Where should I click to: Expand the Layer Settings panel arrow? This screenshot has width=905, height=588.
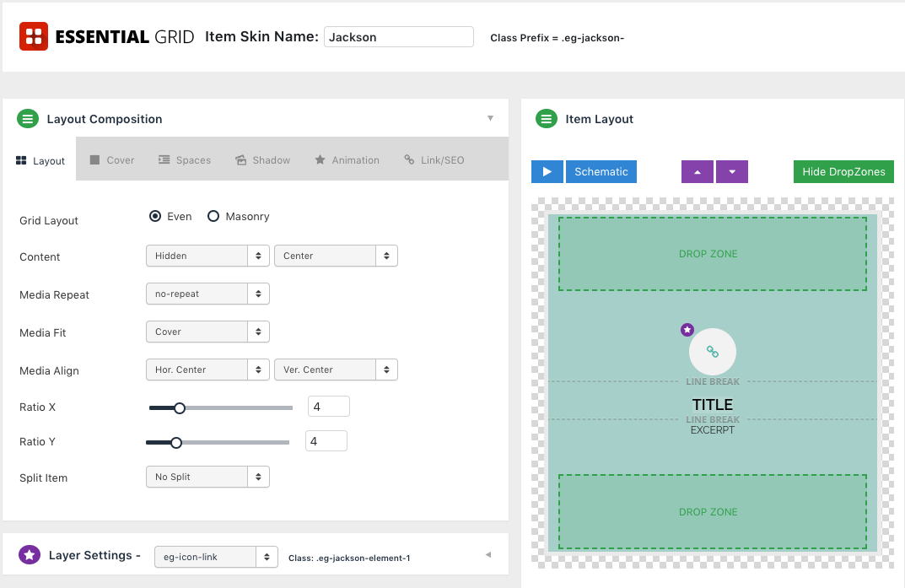(x=488, y=554)
